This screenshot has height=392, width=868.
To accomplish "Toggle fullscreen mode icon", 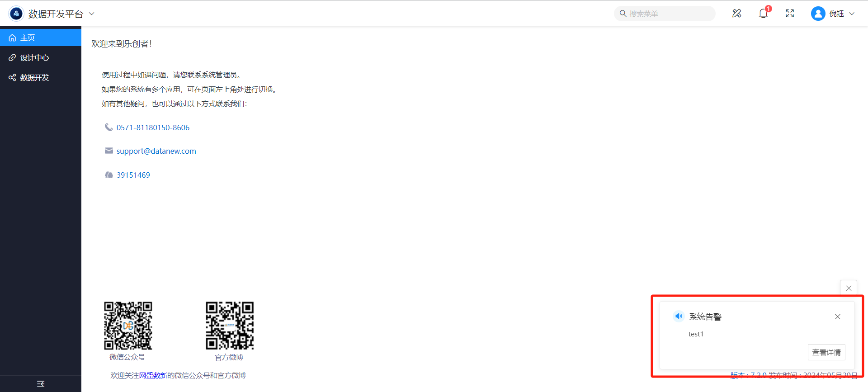I will click(x=790, y=14).
